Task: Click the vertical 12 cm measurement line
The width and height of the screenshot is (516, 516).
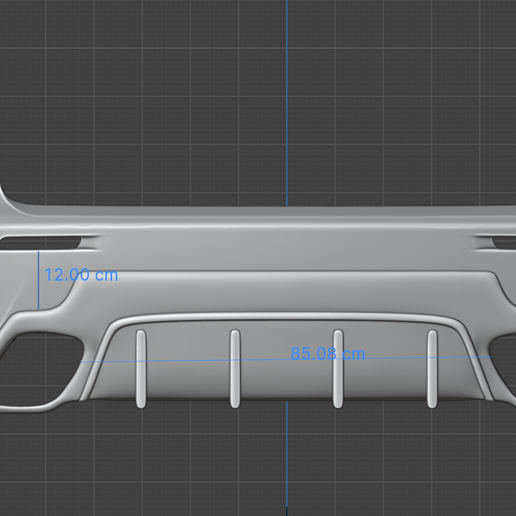Action: tap(39, 280)
